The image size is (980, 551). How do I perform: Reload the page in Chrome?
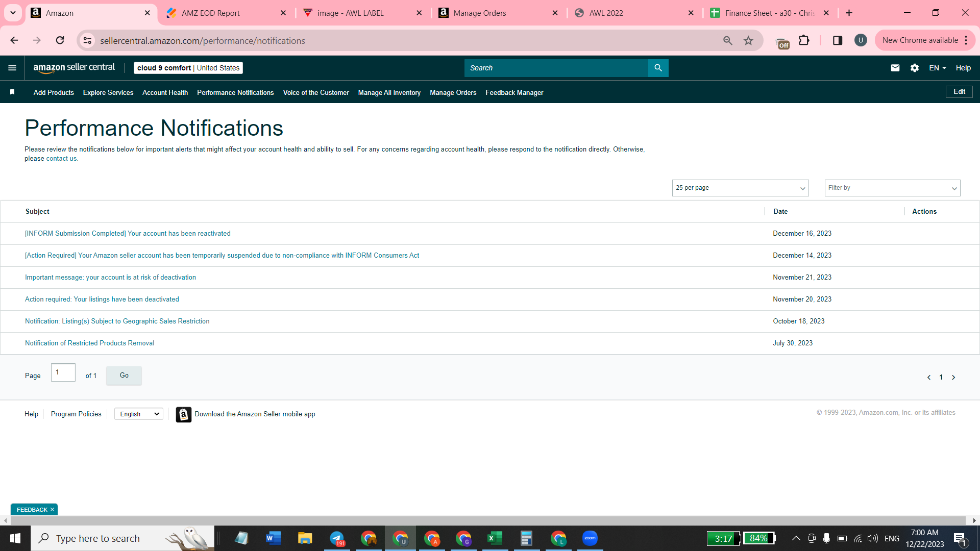[60, 40]
